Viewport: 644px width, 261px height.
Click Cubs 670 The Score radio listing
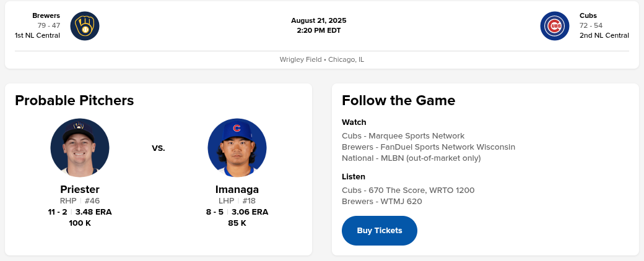pyautogui.click(x=408, y=190)
